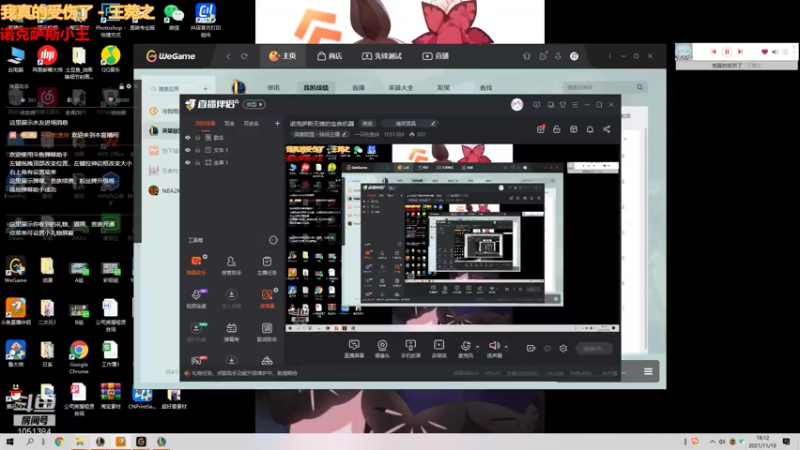The image size is (800, 450).
Task: Toggle lock on the 全屏 1 source
Action: 197,162
